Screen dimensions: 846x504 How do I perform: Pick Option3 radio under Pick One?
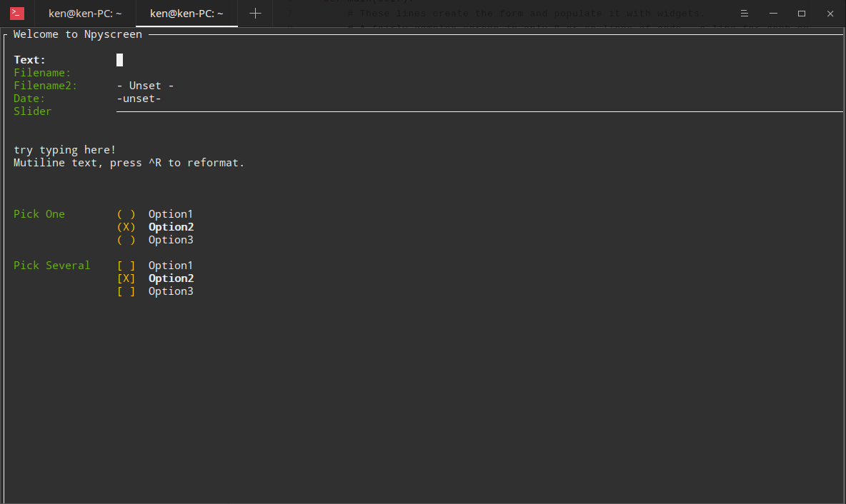click(126, 240)
